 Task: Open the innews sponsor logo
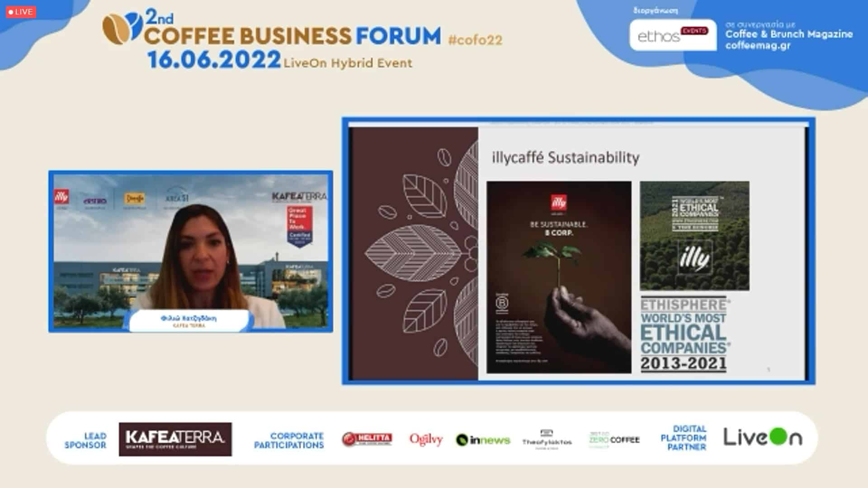483,440
